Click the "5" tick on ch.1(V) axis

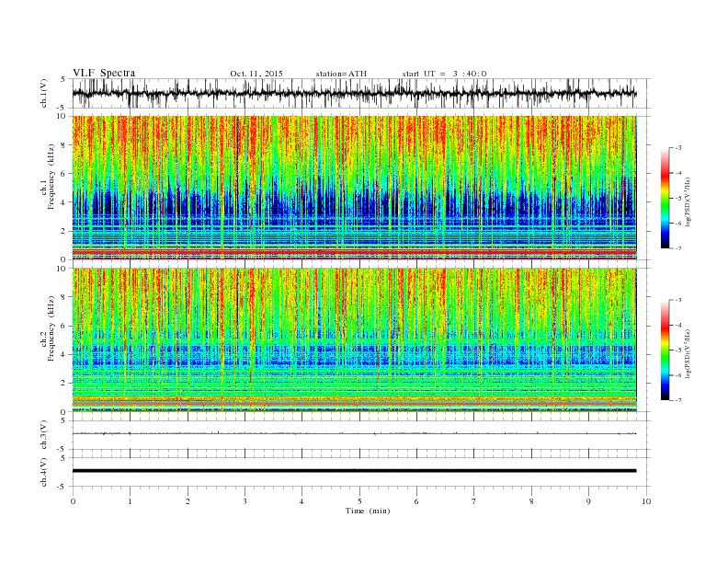(63, 79)
